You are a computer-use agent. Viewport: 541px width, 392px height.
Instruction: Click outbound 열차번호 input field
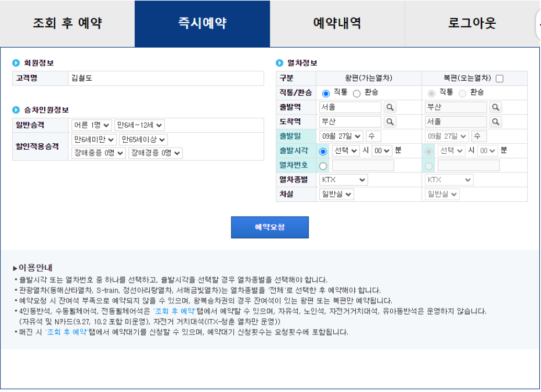[x=363, y=165]
